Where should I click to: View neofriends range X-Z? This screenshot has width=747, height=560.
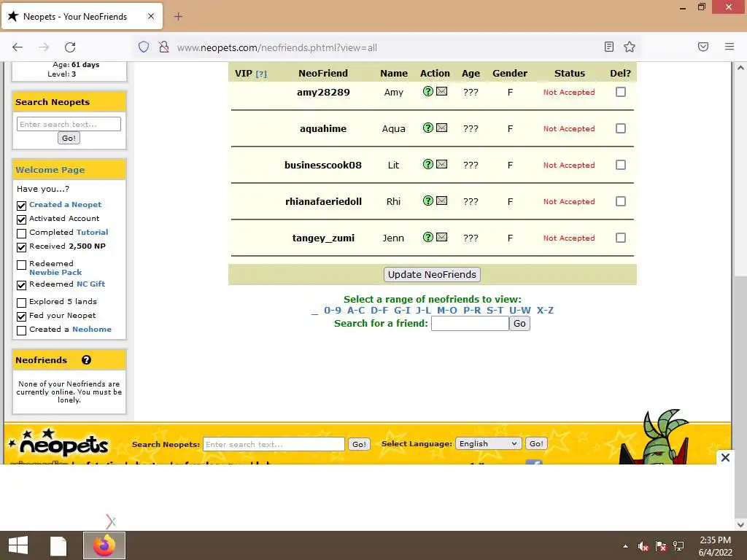pos(545,311)
